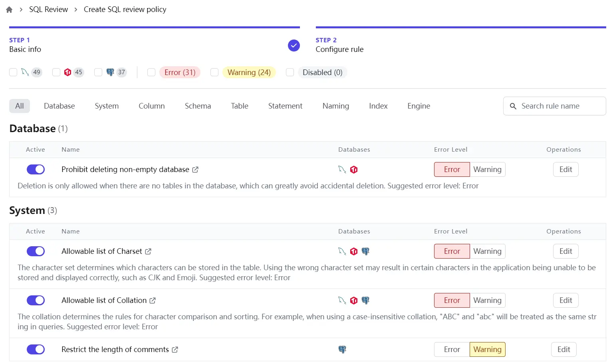Toggle off the Prohibit deleting non-empty database rule

36,170
